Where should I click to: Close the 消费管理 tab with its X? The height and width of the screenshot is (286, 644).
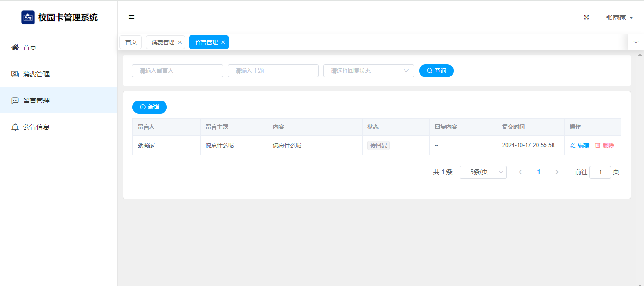pos(180,42)
